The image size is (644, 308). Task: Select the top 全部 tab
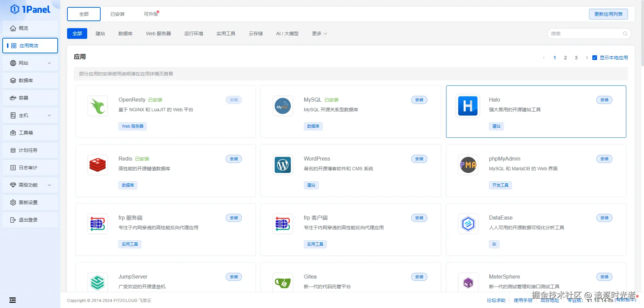coord(84,14)
